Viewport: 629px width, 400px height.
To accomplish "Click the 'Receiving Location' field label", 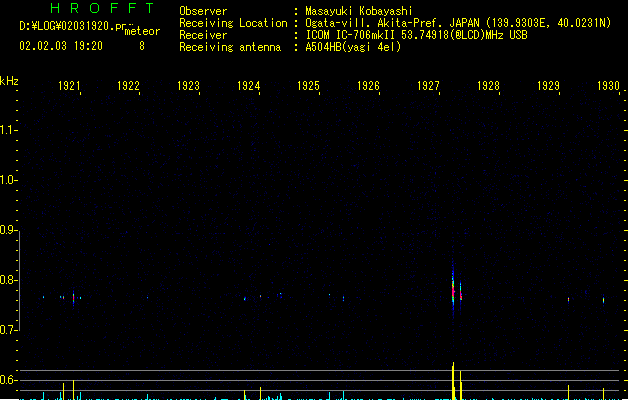I will 233,23.
